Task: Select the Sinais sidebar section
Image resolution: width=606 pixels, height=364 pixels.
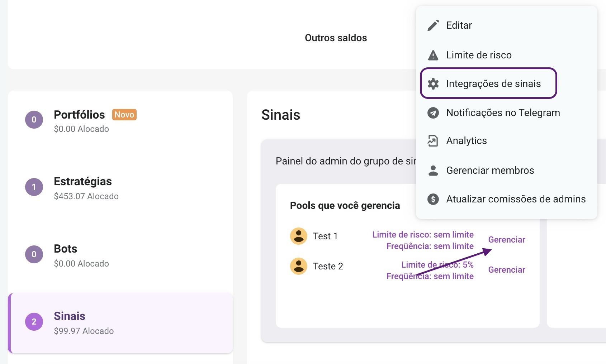Action: pos(120,323)
